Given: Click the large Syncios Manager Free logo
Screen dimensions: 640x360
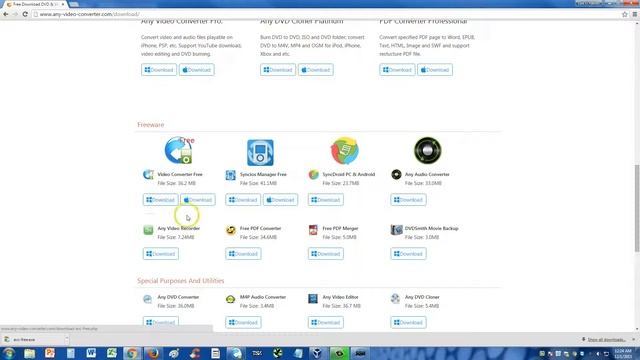Looking at the screenshot, I should [x=260, y=152].
